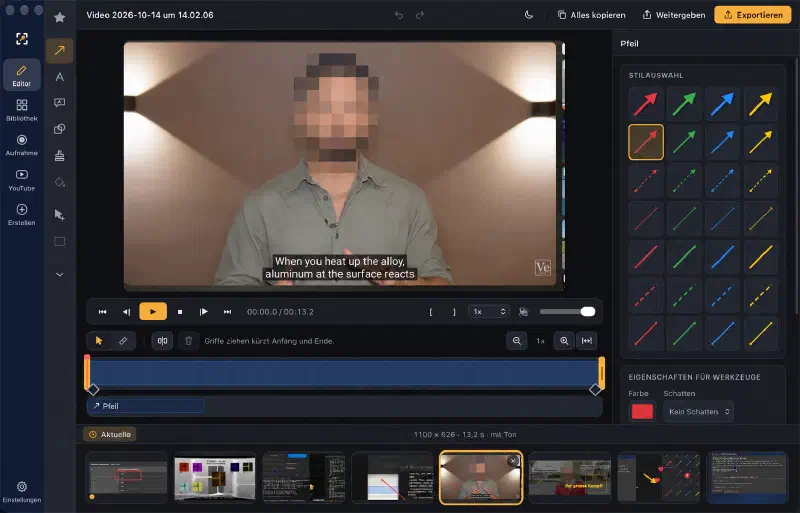Close the selected video thumbnail
The width and height of the screenshot is (800, 513).
pos(513,461)
